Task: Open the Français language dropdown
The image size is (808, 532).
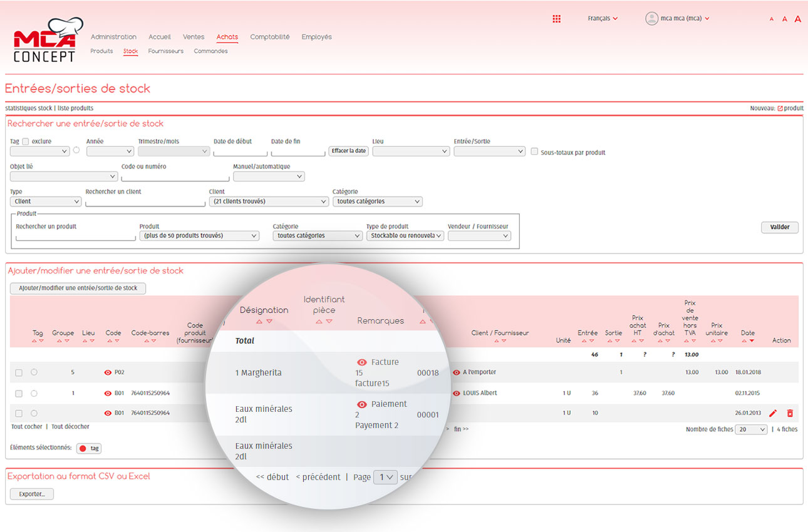Action: click(603, 19)
